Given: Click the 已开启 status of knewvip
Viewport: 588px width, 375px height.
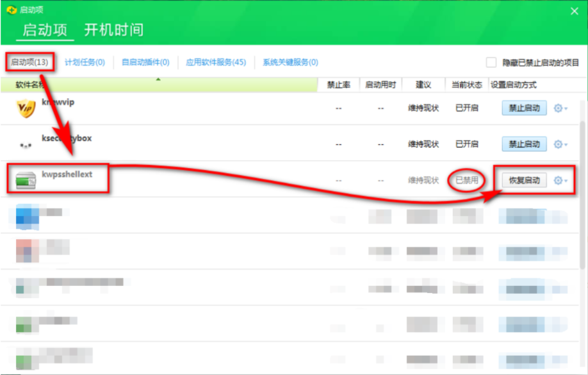Looking at the screenshot, I should click(x=467, y=108).
